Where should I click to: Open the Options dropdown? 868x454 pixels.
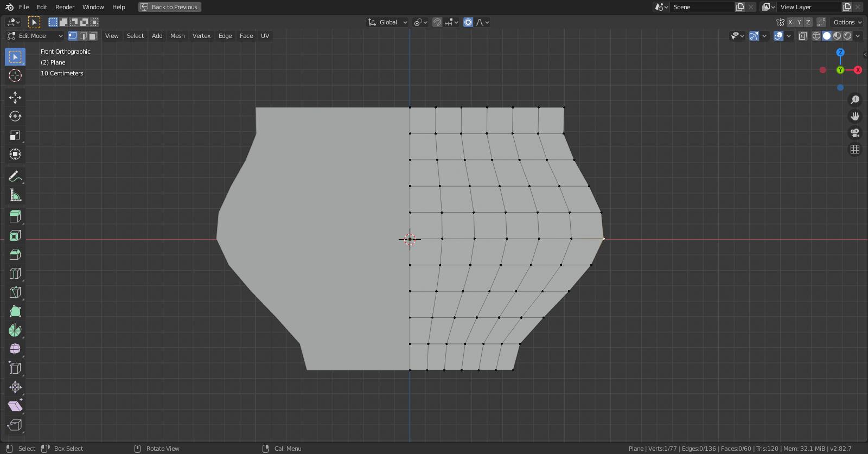coord(847,22)
